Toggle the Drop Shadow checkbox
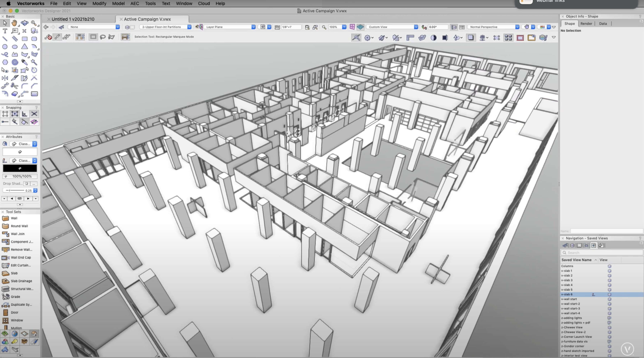 pyautogui.click(x=26, y=184)
